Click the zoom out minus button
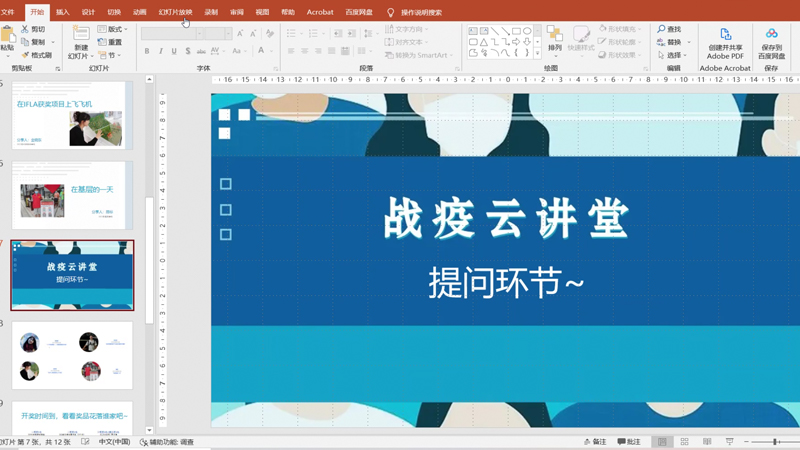Viewport: 800px width, 450px height. tap(746, 442)
